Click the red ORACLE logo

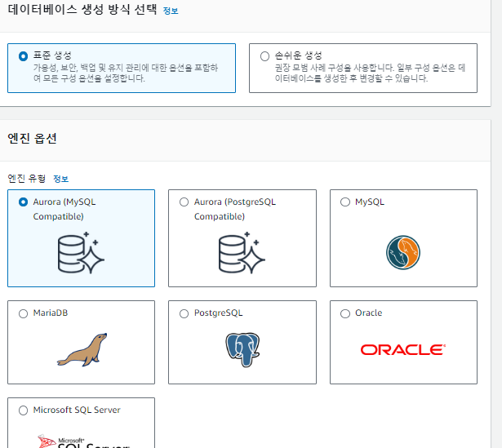403,350
